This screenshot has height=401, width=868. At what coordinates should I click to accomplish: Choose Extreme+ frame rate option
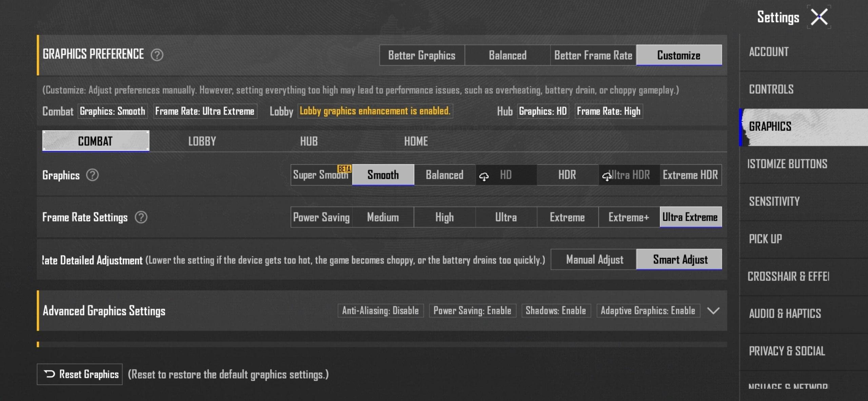click(629, 217)
